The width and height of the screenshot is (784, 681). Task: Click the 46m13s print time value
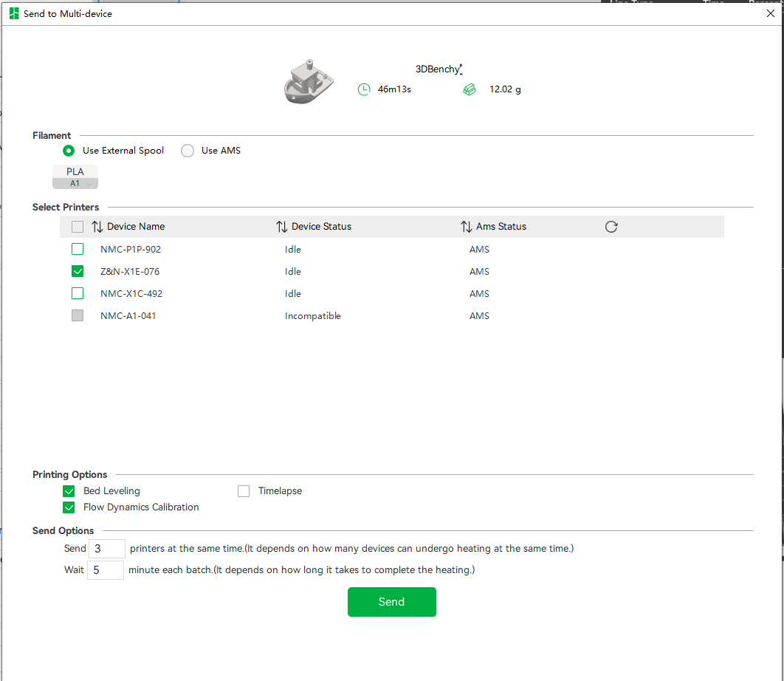tap(394, 89)
